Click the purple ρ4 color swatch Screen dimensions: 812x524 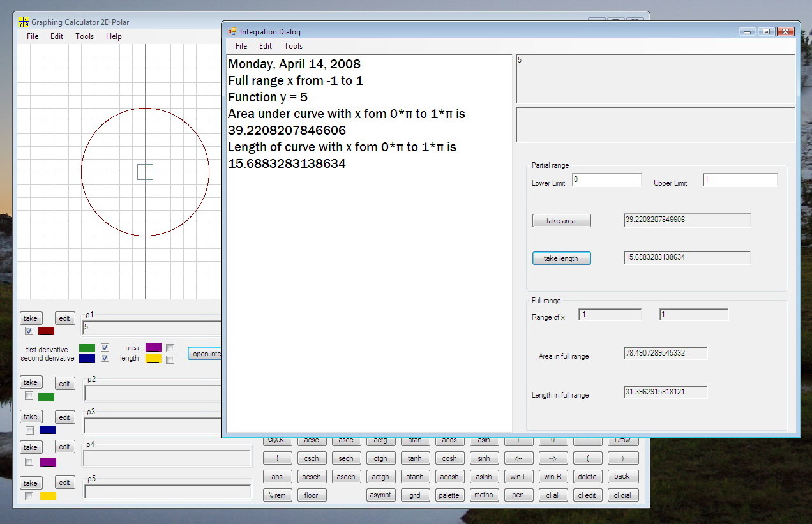(x=48, y=462)
